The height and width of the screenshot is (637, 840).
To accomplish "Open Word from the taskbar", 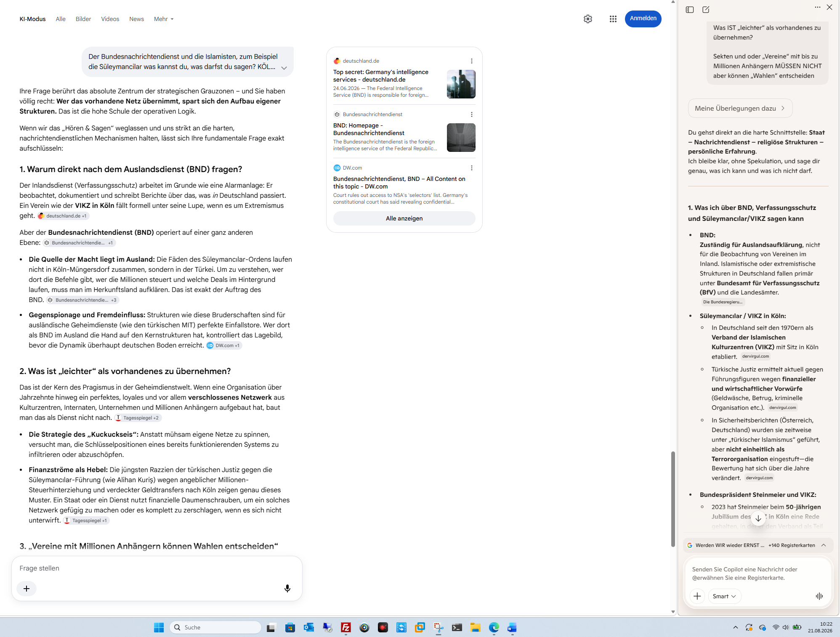I will click(x=512, y=628).
